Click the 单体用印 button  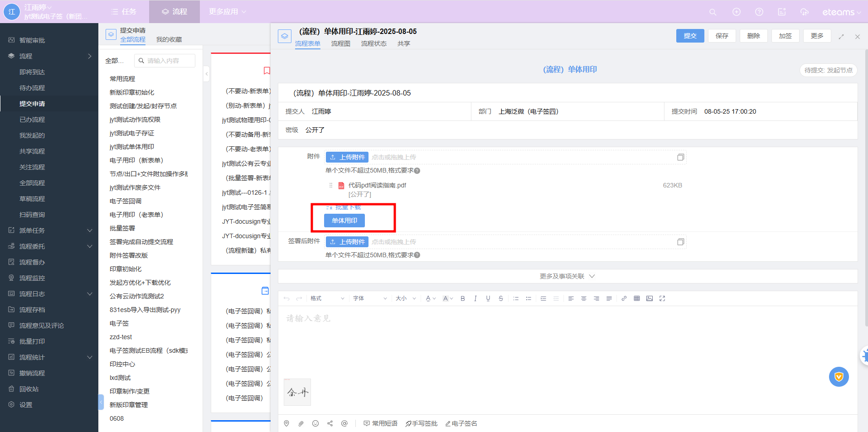click(x=344, y=221)
